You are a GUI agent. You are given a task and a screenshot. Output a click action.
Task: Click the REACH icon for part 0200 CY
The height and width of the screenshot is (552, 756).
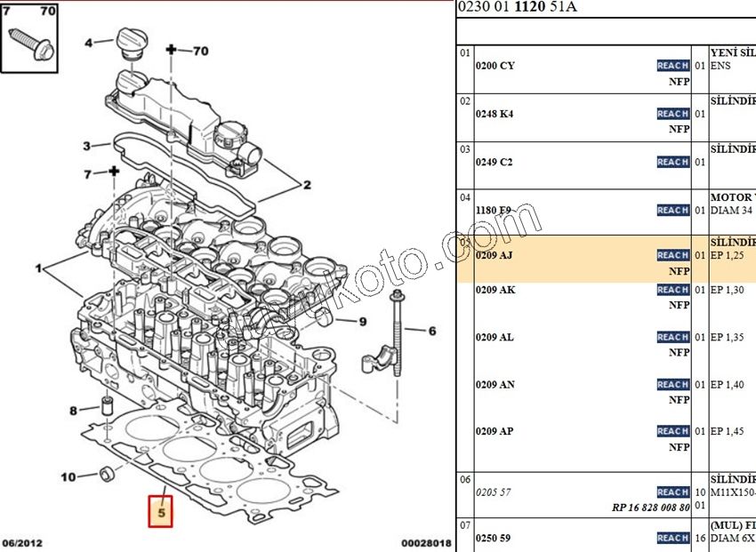click(672, 65)
